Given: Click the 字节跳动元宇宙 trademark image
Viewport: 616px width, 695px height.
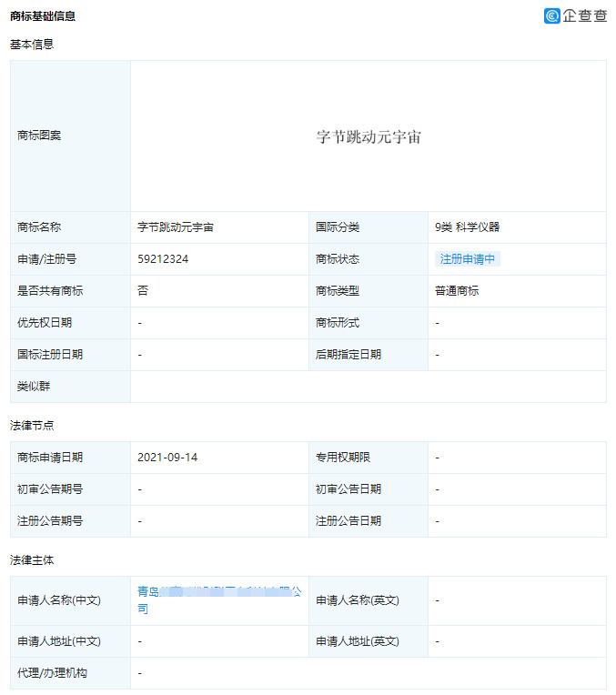Looking at the screenshot, I should [x=369, y=136].
